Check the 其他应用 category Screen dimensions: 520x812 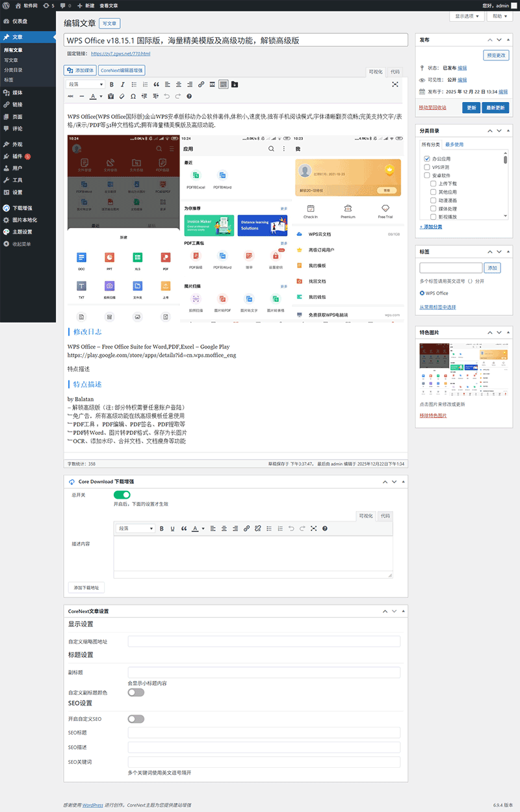click(x=434, y=192)
